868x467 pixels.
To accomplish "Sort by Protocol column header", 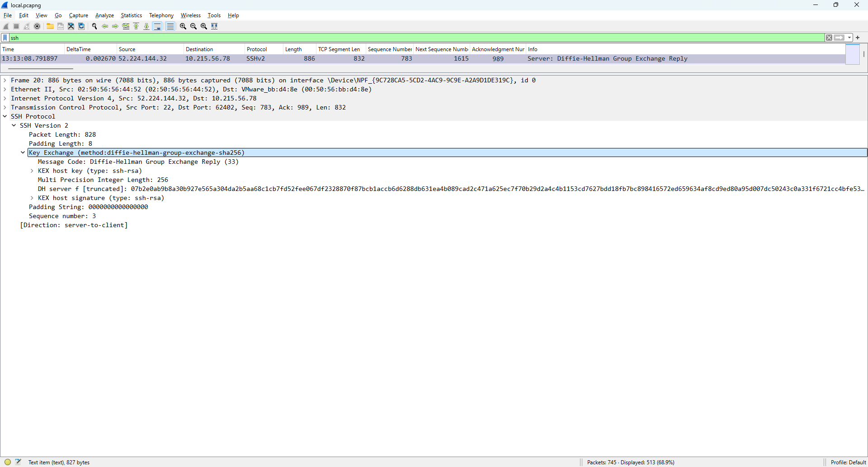I will pyautogui.click(x=264, y=49).
